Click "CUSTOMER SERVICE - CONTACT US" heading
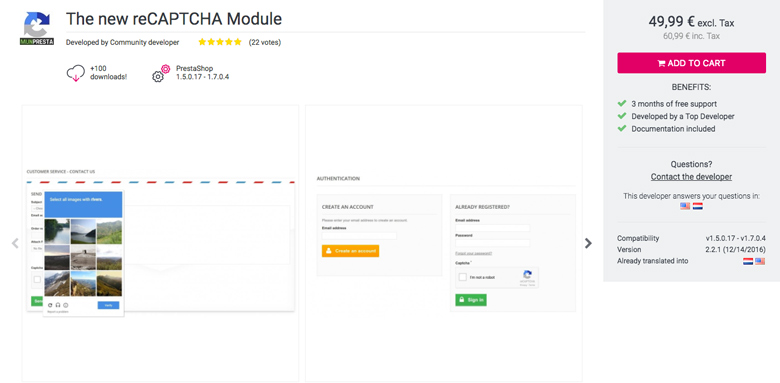780x383 pixels. tap(61, 172)
